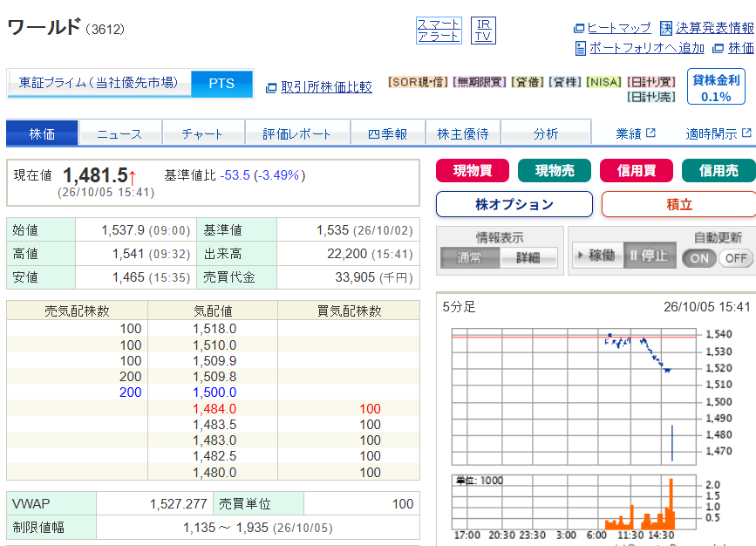
Task: Open the 分析 tab
Action: [x=546, y=133]
